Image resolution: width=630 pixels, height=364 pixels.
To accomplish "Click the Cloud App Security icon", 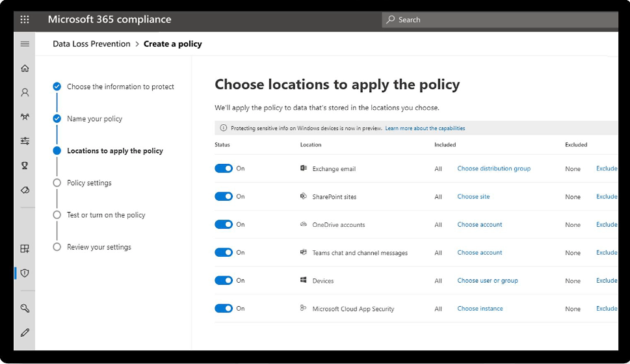I will pos(304,308).
